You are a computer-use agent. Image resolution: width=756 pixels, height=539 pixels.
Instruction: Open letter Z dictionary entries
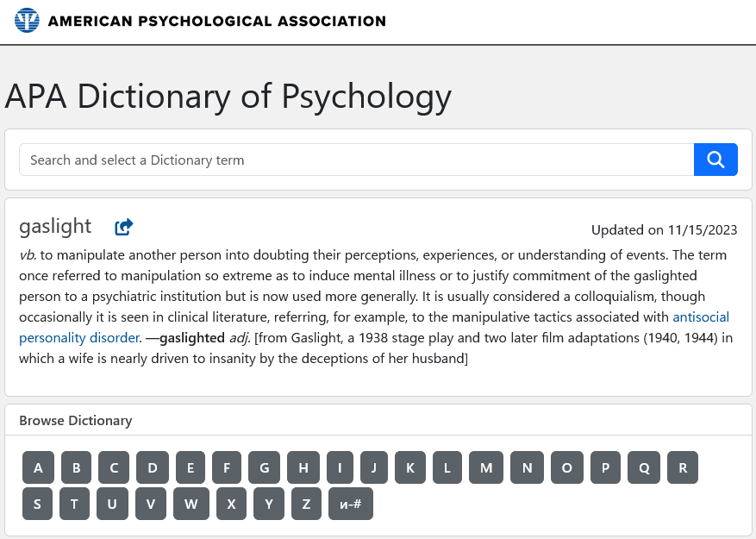tap(306, 504)
